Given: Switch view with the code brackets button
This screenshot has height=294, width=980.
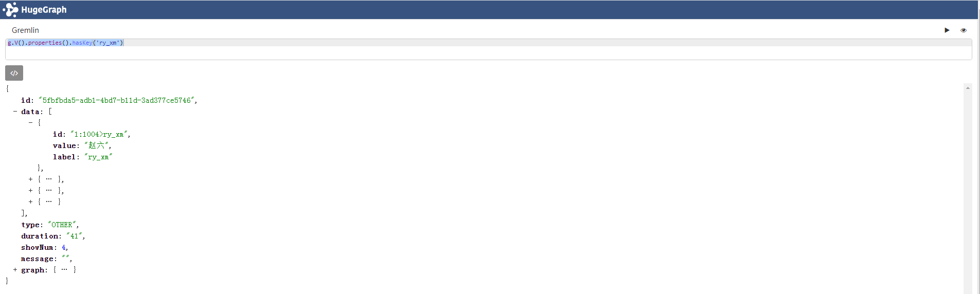Looking at the screenshot, I should click(x=14, y=73).
